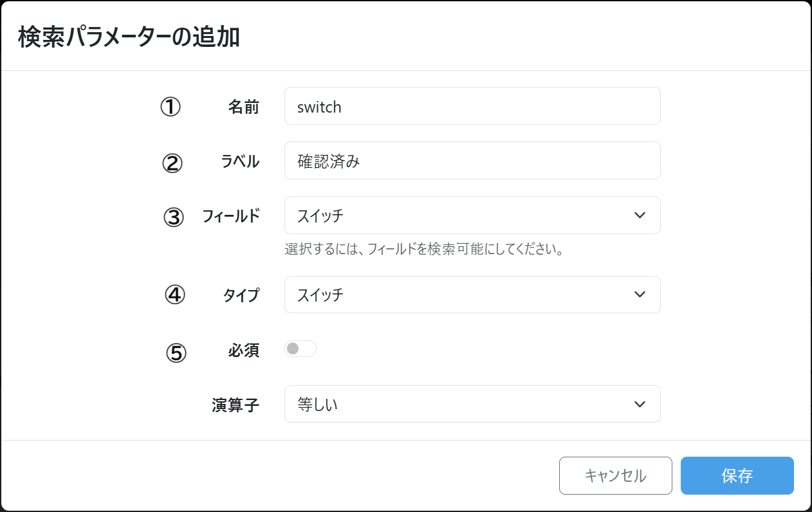Click the circled number 5 marker
Image resolution: width=812 pixels, height=512 pixels.
pos(176,352)
